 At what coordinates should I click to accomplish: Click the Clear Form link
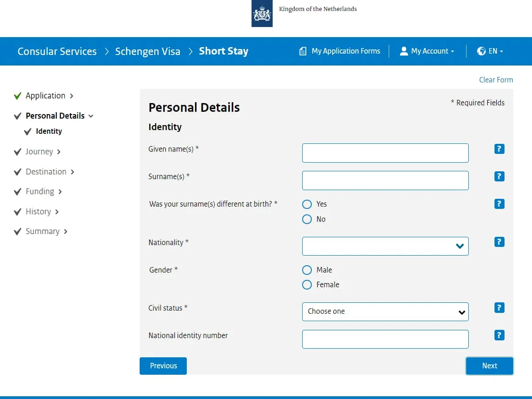[496, 80]
